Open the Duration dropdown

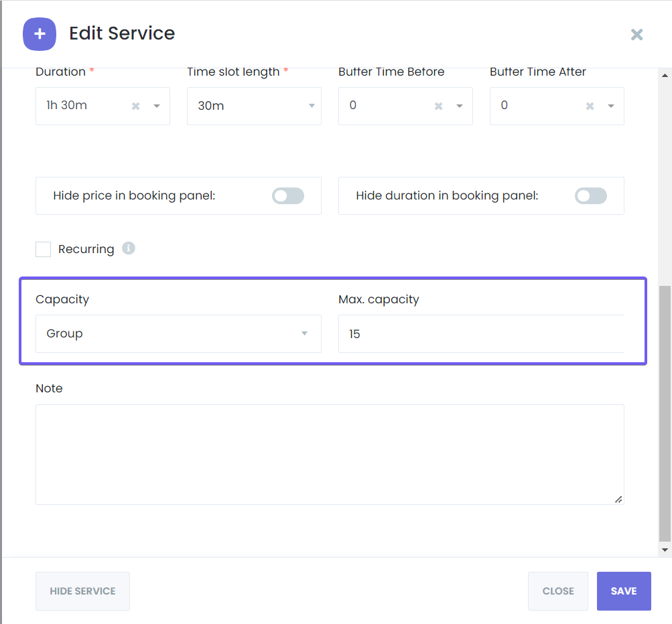tap(157, 106)
